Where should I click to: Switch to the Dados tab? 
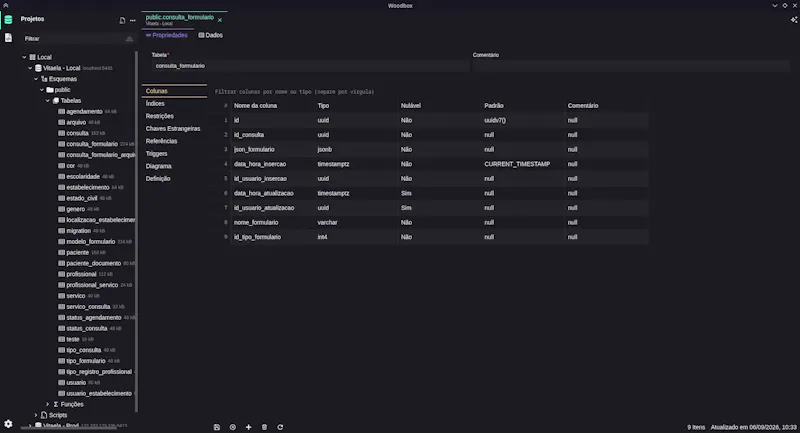point(211,35)
